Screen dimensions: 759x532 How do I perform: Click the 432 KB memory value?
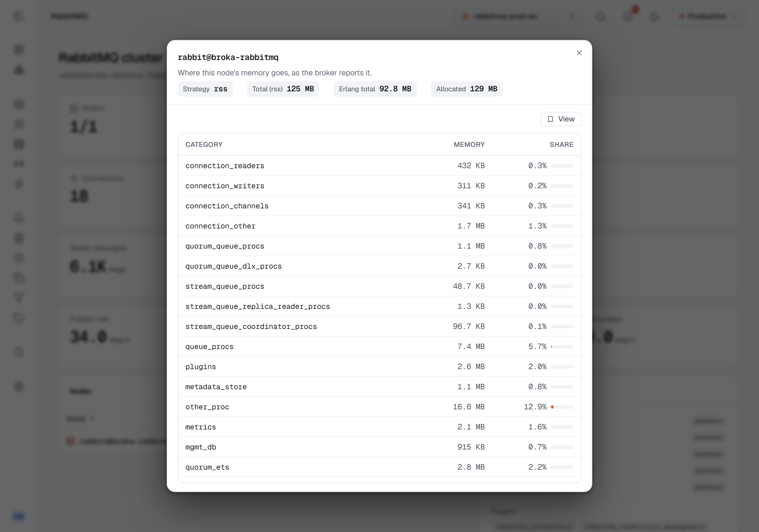tap(471, 166)
